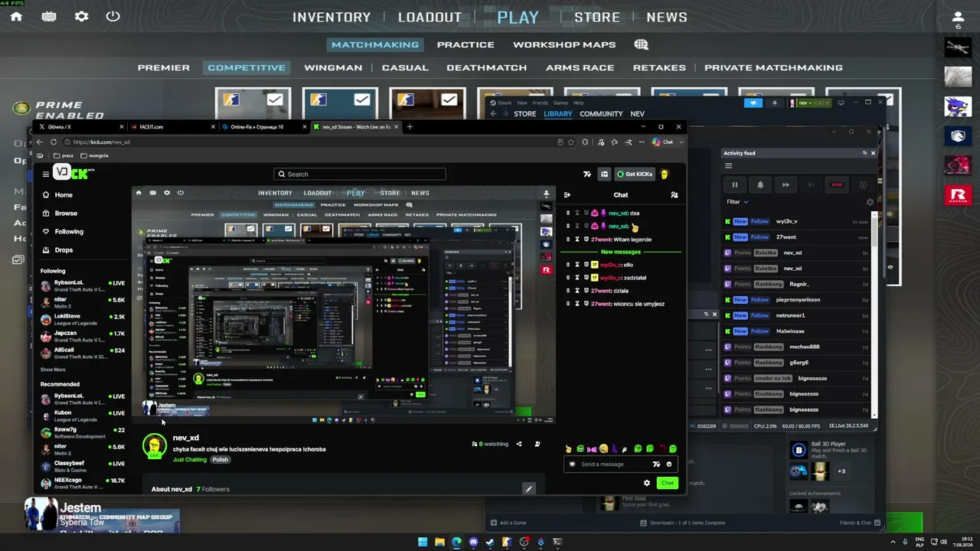Viewport: 980px width, 551px height.
Task: Open the Activity feed Filter dropdown
Action: 737,202
